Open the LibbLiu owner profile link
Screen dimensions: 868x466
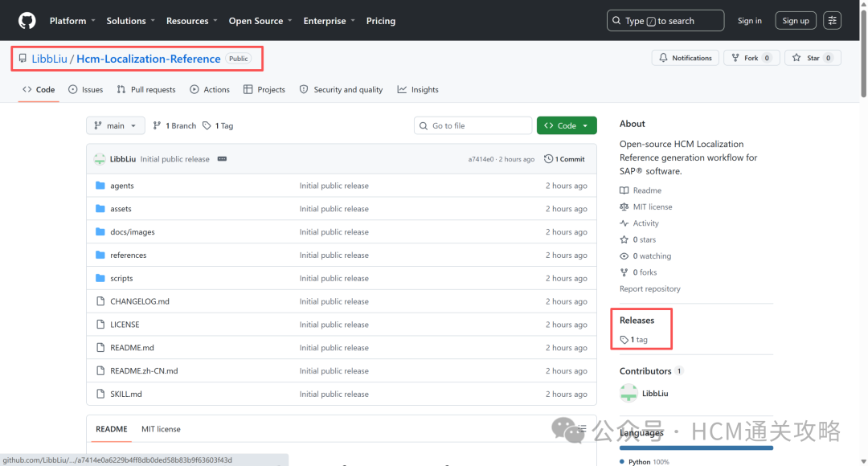pos(49,59)
